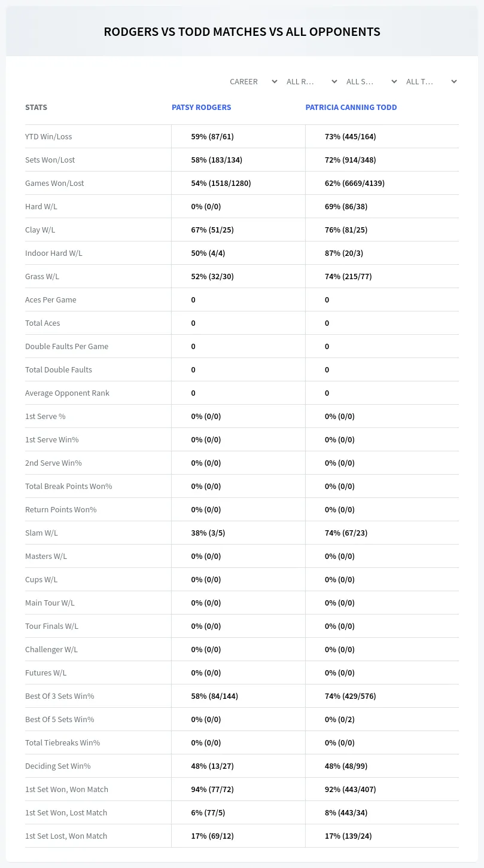Expand the ALL T... tournaments dropdown
Image resolution: width=484 pixels, height=868 pixels.
[x=431, y=81]
